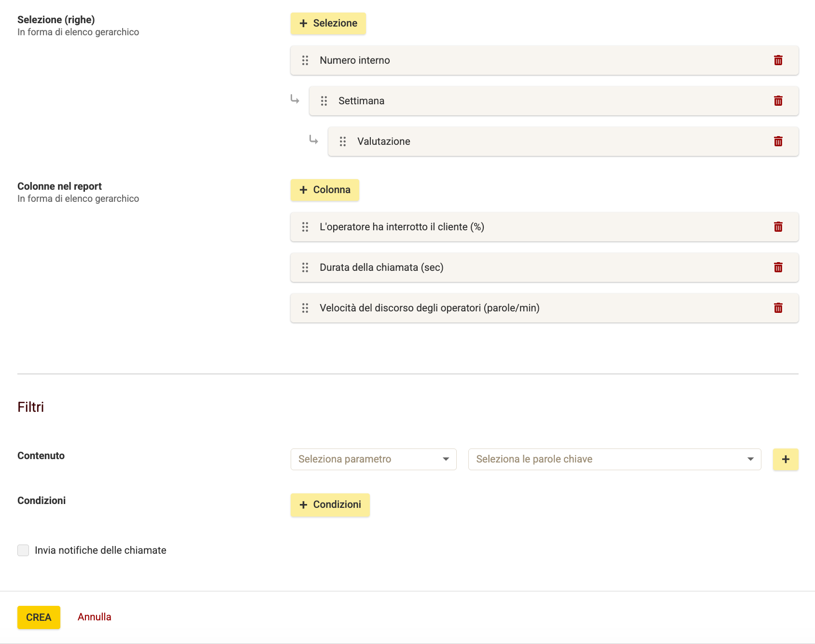Enable Invia notifiche delle chiamate

click(x=23, y=550)
